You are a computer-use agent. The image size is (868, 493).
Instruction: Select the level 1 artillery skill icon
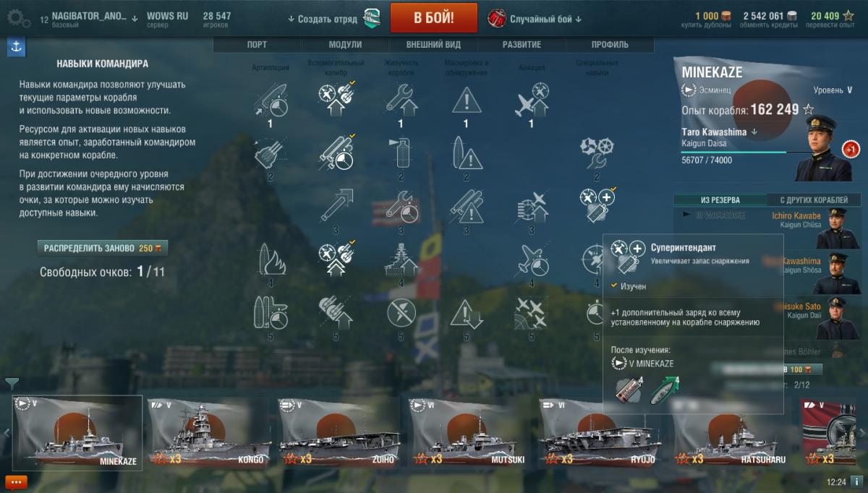(x=271, y=101)
